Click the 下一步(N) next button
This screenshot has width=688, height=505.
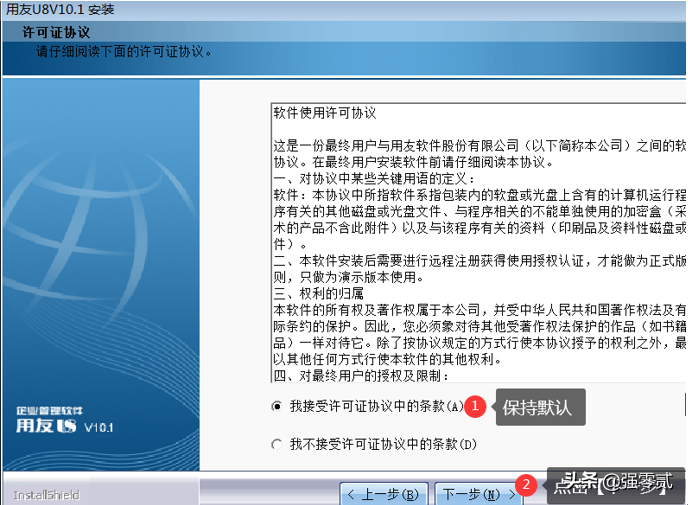pos(479,494)
